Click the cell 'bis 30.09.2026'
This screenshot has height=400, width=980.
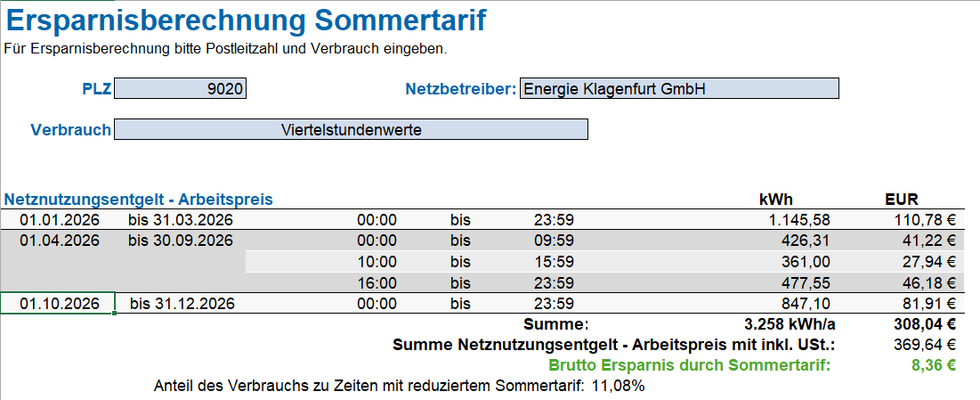pyautogui.click(x=181, y=240)
